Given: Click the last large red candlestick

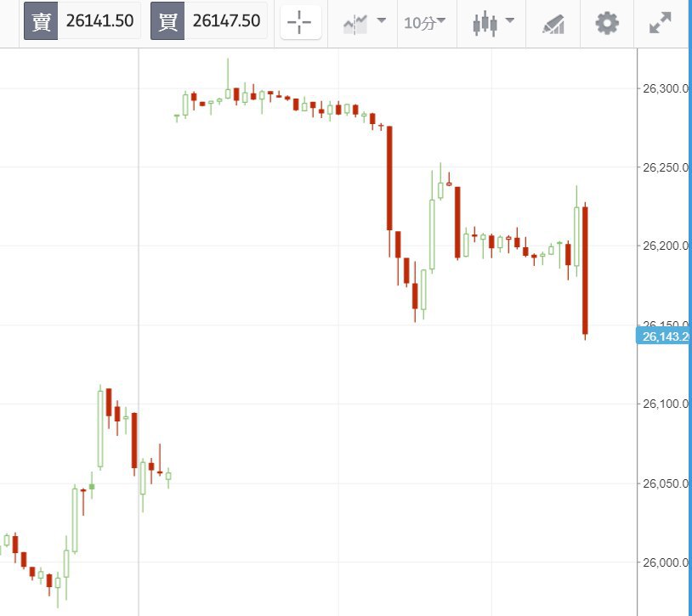Looking at the screenshot, I should (585, 269).
